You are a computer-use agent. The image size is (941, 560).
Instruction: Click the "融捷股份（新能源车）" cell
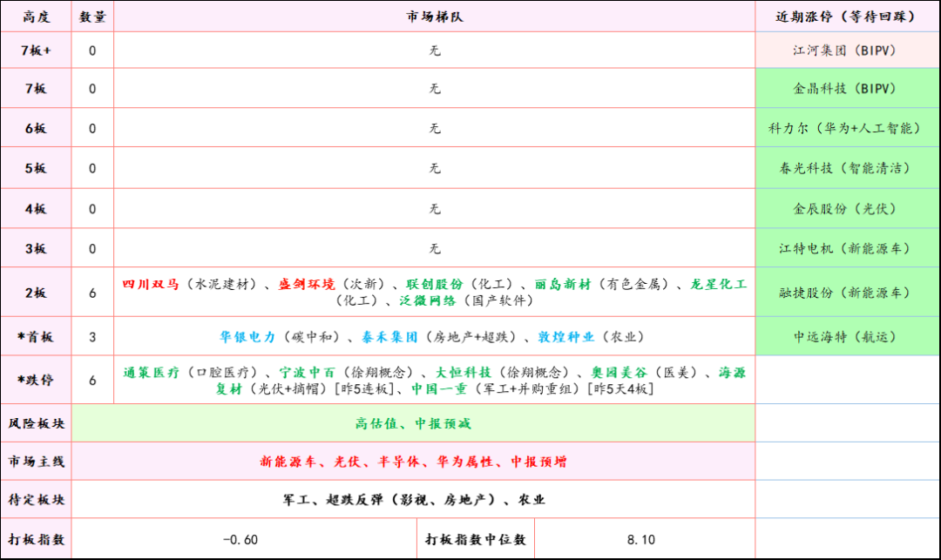[x=847, y=293]
